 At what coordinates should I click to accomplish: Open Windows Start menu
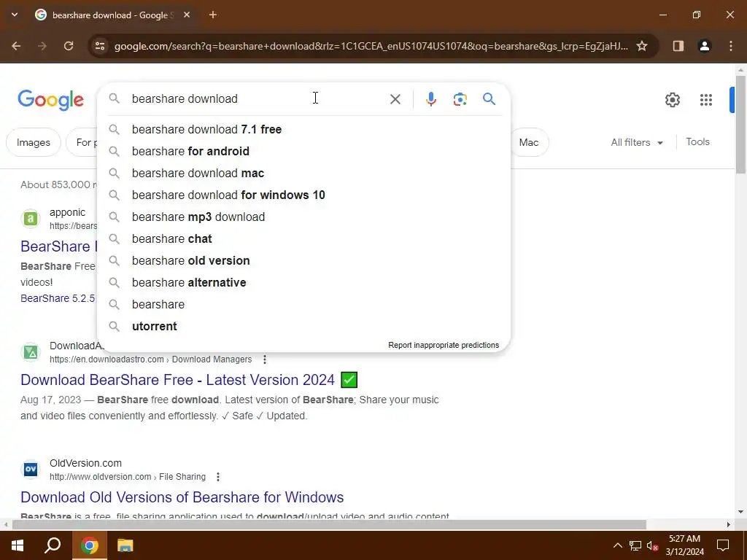click(18, 545)
